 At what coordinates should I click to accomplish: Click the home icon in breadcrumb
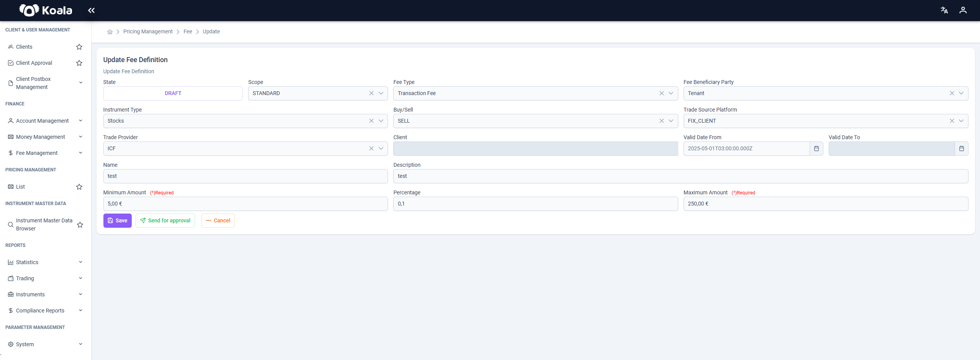[110, 32]
